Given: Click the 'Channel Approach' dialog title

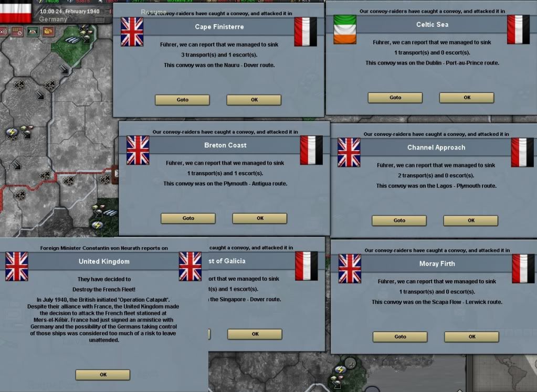Looking at the screenshot, I should pos(436,147).
